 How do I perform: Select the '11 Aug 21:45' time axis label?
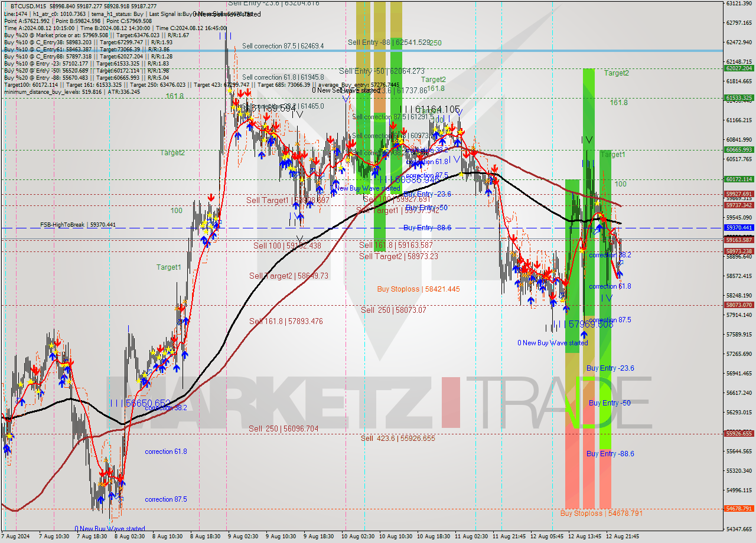pyautogui.click(x=509, y=537)
